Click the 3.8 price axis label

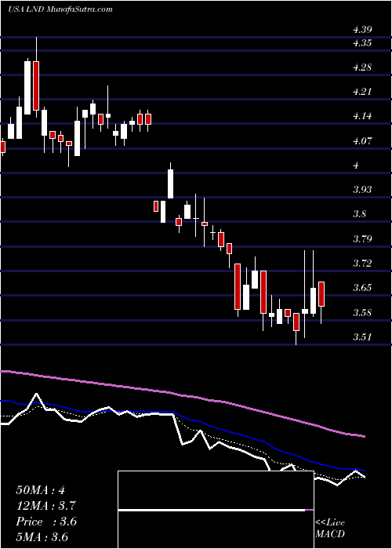click(360, 215)
